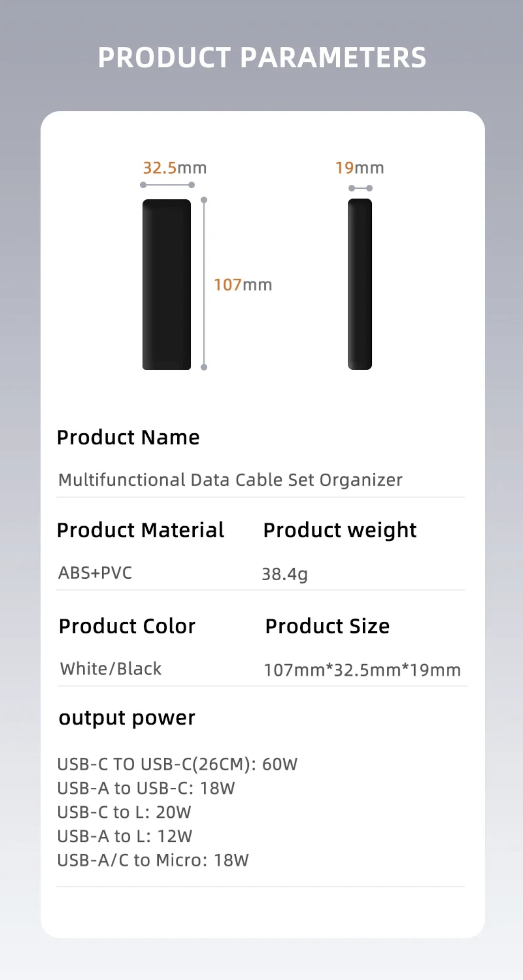
Task: Click the 19mm thickness label
Action: [x=359, y=168]
